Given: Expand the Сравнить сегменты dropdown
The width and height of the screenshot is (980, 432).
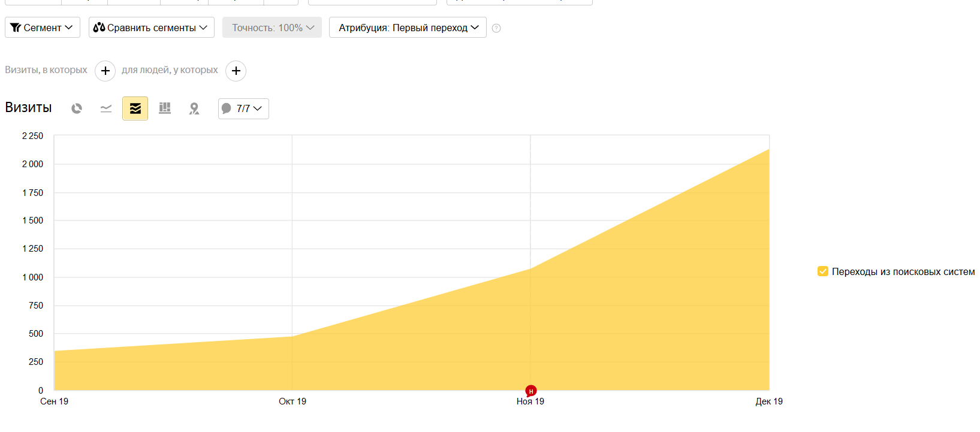Looking at the screenshot, I should pos(151,28).
